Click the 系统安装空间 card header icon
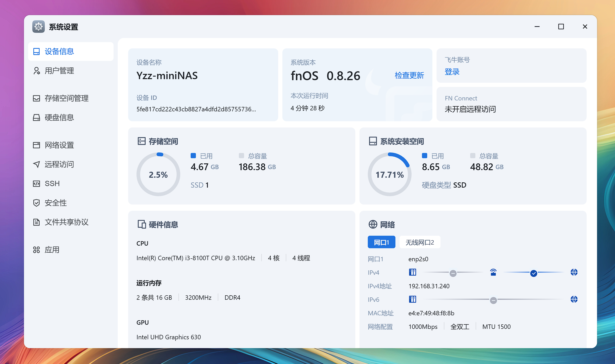 click(x=373, y=141)
